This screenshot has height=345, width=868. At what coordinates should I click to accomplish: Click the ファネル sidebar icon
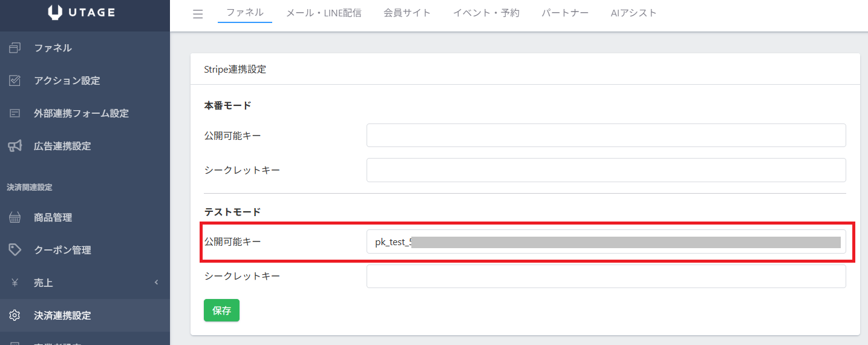[x=15, y=48]
